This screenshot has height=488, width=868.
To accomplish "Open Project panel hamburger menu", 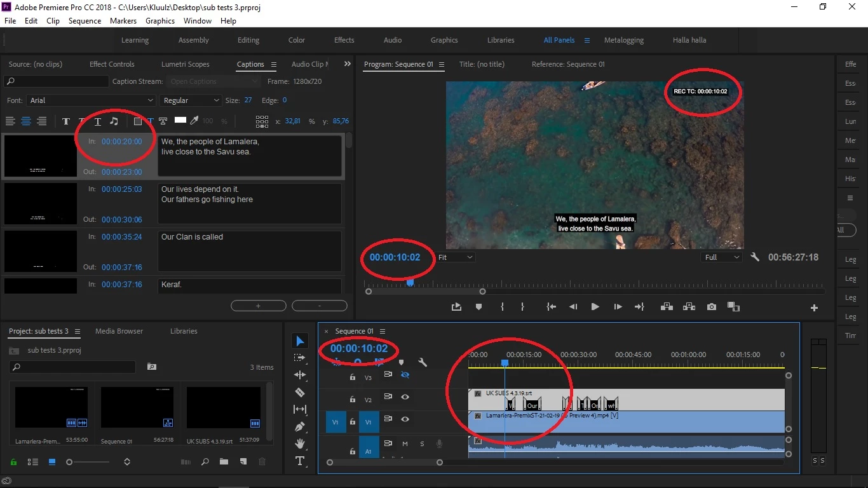I will pos(78,331).
